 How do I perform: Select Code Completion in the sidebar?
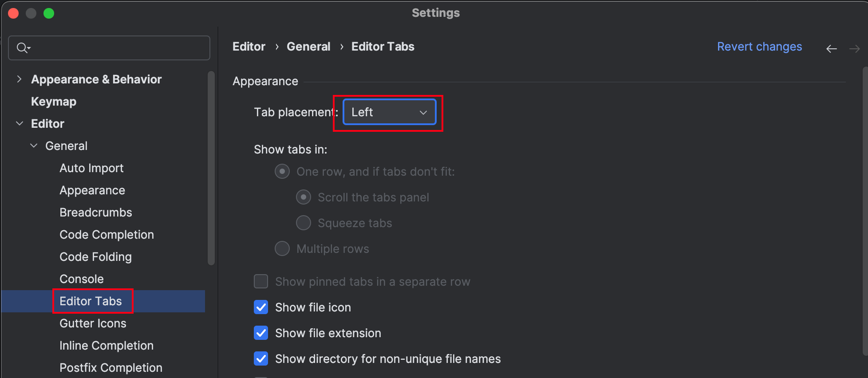click(107, 234)
